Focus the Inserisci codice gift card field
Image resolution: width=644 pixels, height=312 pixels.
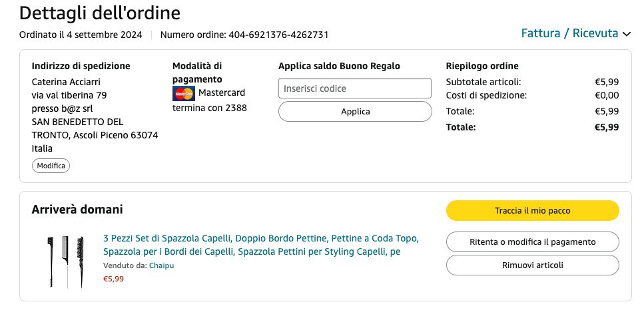tap(355, 88)
